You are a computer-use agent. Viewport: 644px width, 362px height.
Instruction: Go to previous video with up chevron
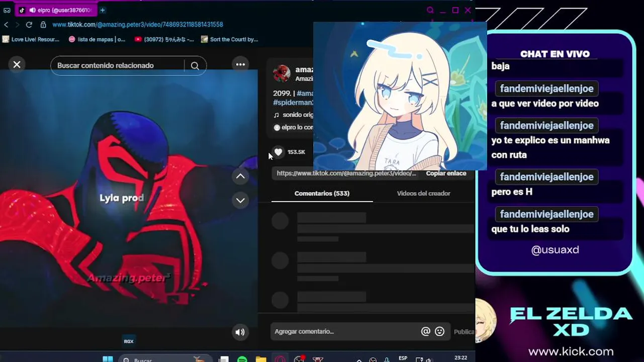click(241, 176)
